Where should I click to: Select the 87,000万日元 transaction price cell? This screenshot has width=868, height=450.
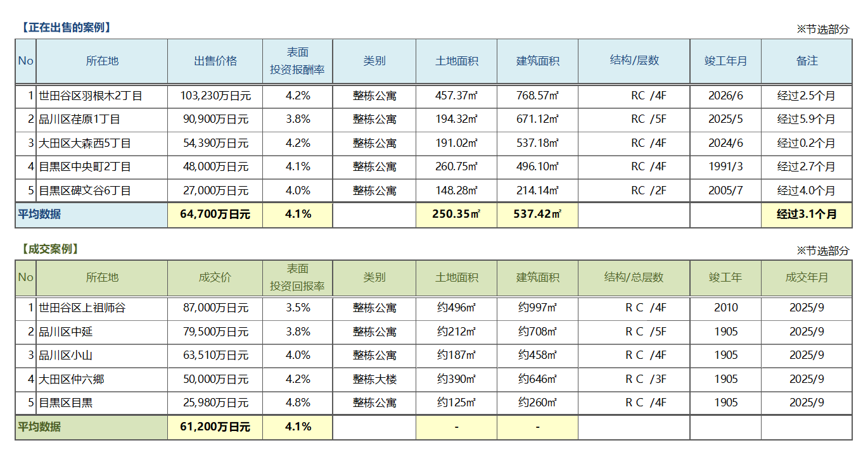coord(215,308)
